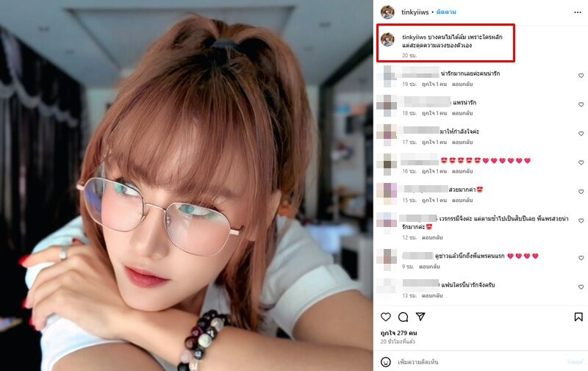The width and height of the screenshot is (588, 371).
Task: Like the comment 'สวยมากค่า'
Action: pyautogui.click(x=581, y=192)
